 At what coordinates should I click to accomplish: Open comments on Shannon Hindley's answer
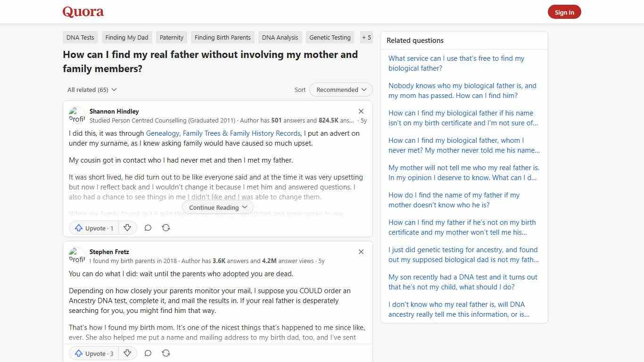(x=148, y=228)
